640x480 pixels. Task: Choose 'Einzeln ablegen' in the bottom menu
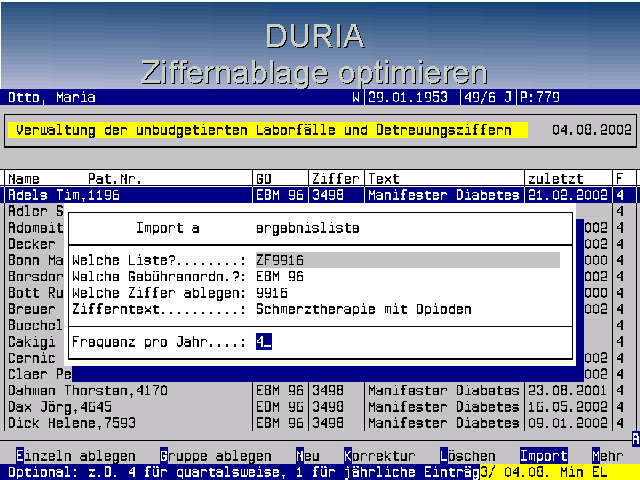76,456
